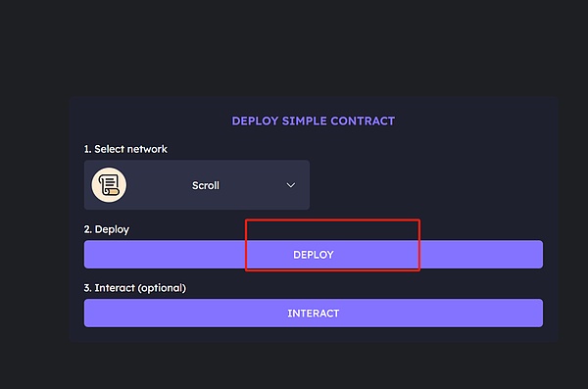Click the round beige Scroll emblem
Image resolution: width=588 pixels, height=389 pixels.
coord(109,185)
